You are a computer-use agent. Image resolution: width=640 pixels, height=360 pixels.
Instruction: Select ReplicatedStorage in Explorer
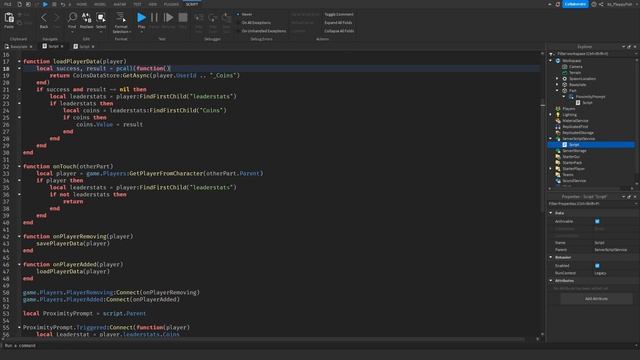coord(578,133)
